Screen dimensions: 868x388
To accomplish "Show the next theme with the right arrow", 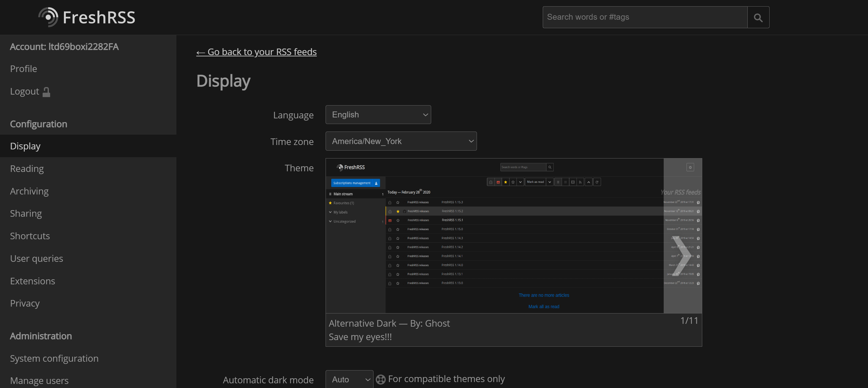I will [683, 236].
